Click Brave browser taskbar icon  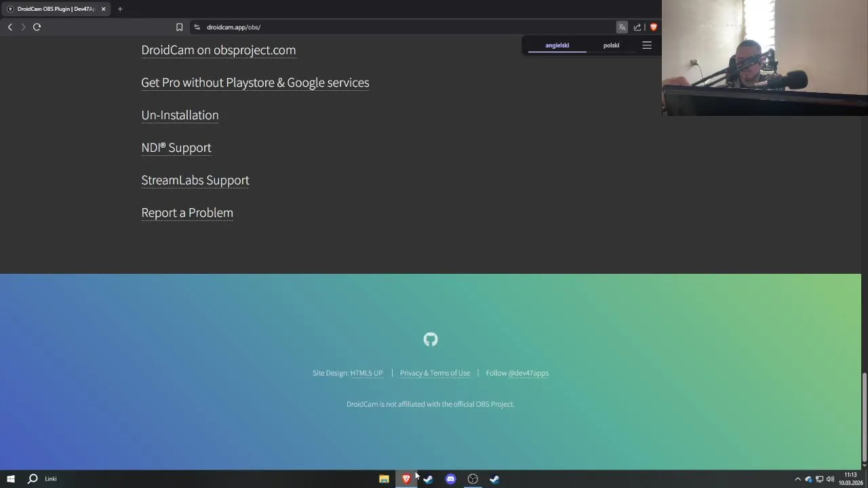click(x=406, y=479)
